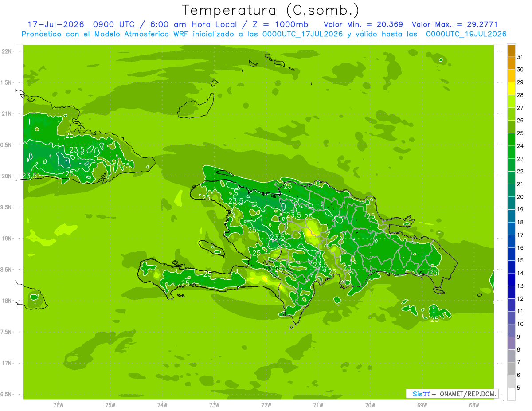Click the "24" legend scale value

(x=520, y=146)
